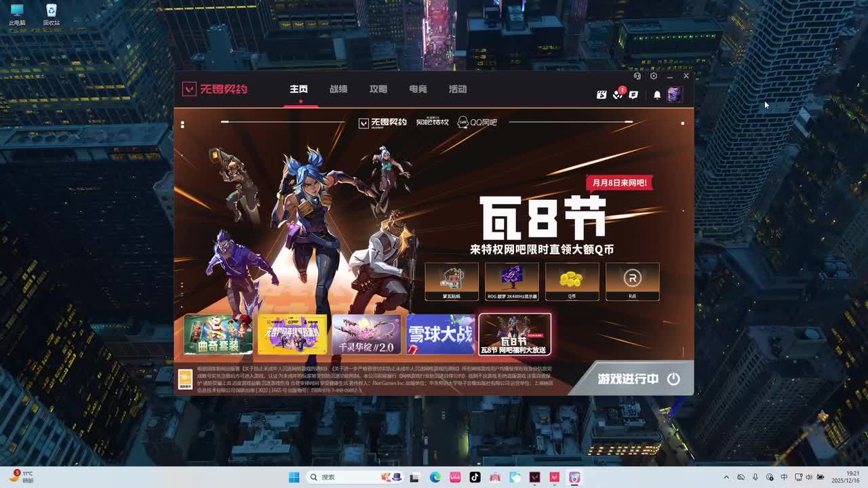Open the Windows Start menu
The image size is (868, 488).
click(x=294, y=477)
